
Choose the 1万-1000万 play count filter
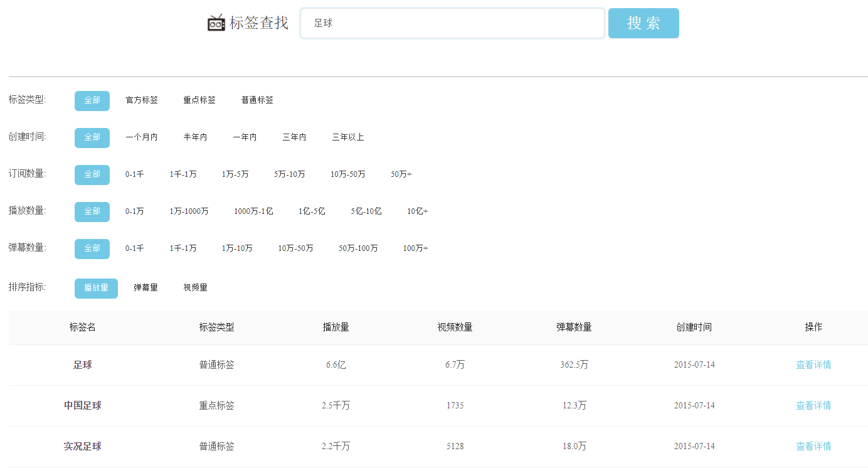click(x=189, y=211)
